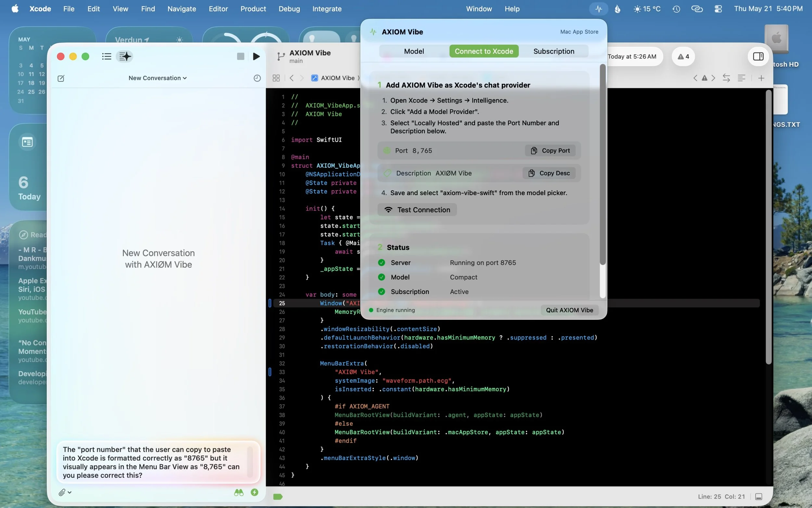812x508 pixels.
Task: Open the branch icon next to AXIOM Vibe
Action: pos(281,57)
